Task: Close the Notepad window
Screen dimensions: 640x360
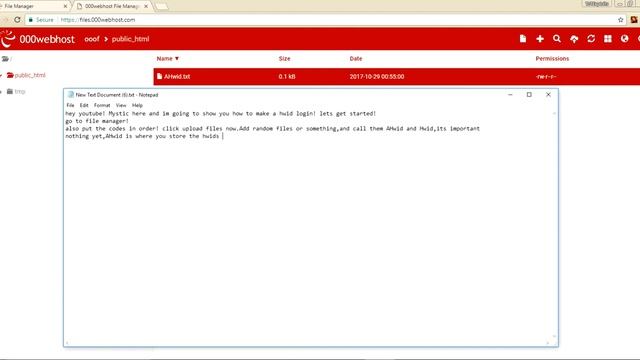Action: pyautogui.click(x=548, y=95)
